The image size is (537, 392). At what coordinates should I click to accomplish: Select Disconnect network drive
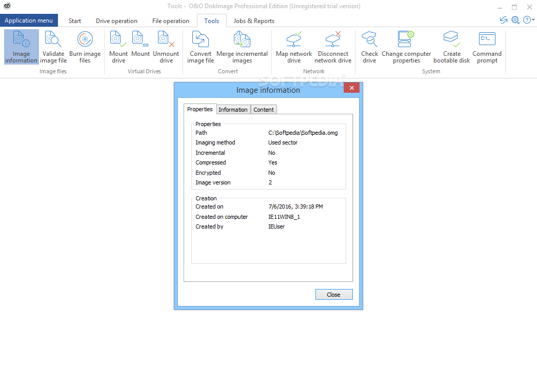click(333, 47)
